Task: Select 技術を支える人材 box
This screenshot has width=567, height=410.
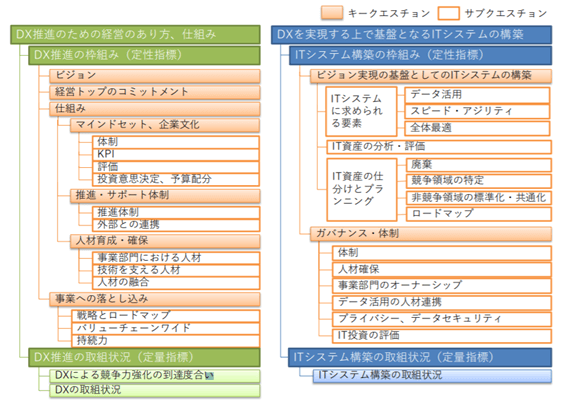Action: click(176, 270)
